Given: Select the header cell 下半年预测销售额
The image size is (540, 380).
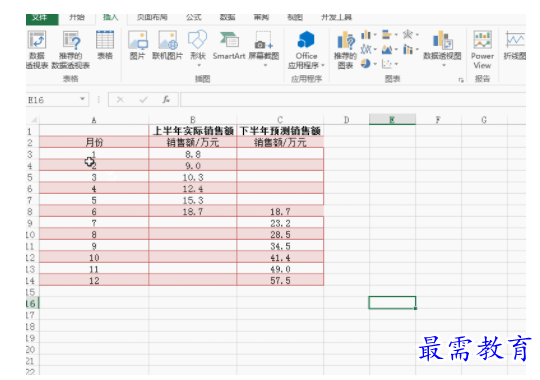Looking at the screenshot, I should pyautogui.click(x=280, y=131).
